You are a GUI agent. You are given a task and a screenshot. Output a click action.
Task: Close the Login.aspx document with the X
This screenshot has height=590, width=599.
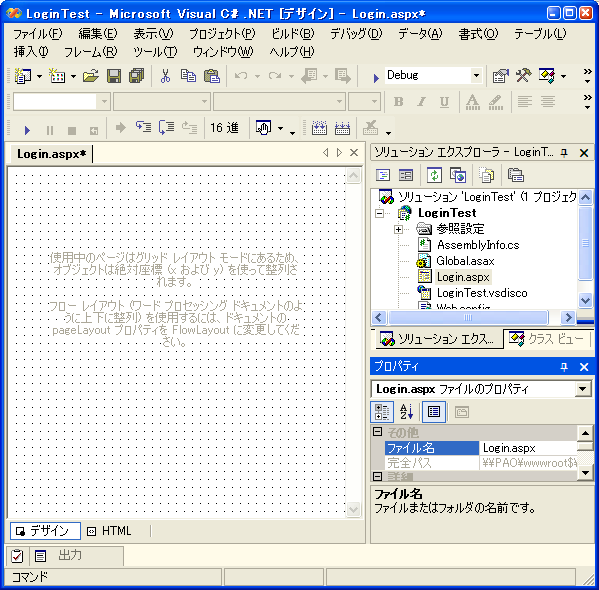coord(354,153)
